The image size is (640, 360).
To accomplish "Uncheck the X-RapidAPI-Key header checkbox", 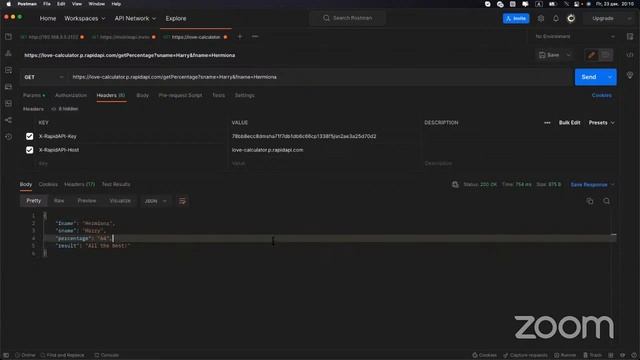I will pos(29,136).
